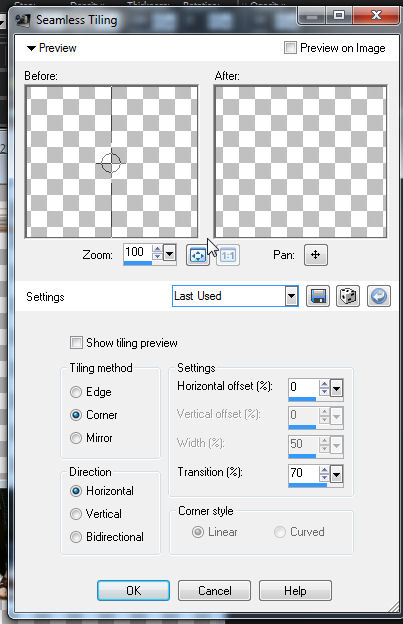Reset to default with blue arrow icon

(x=379, y=296)
